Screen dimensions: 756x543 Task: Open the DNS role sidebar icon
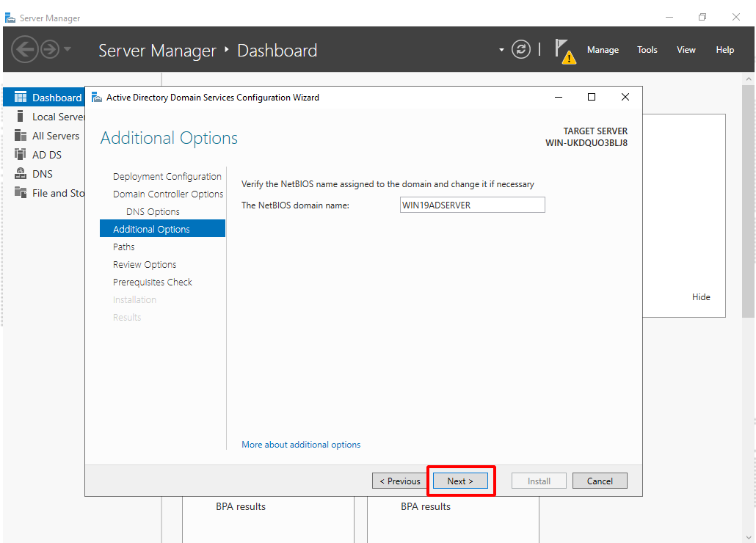point(21,174)
